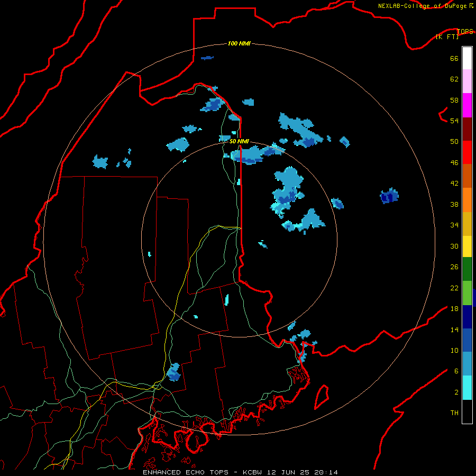The width and height of the screenshot is (476, 476).
Task: Click the legend value 54
Action: [454, 121]
